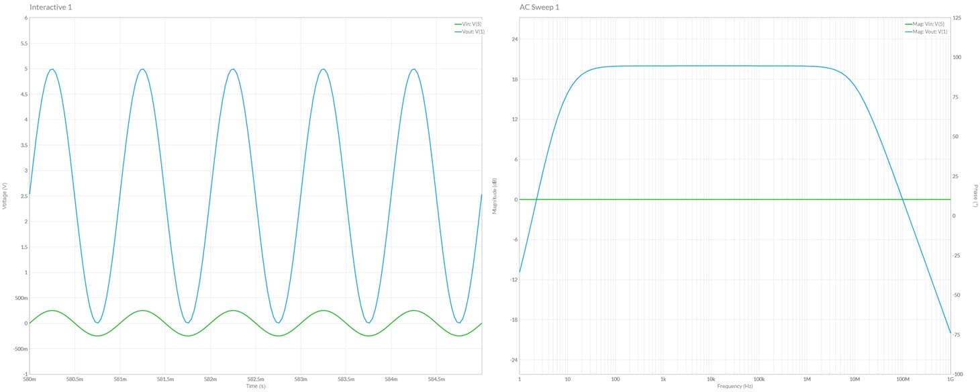Click the Frequency (Hz) axis label

tap(734, 387)
